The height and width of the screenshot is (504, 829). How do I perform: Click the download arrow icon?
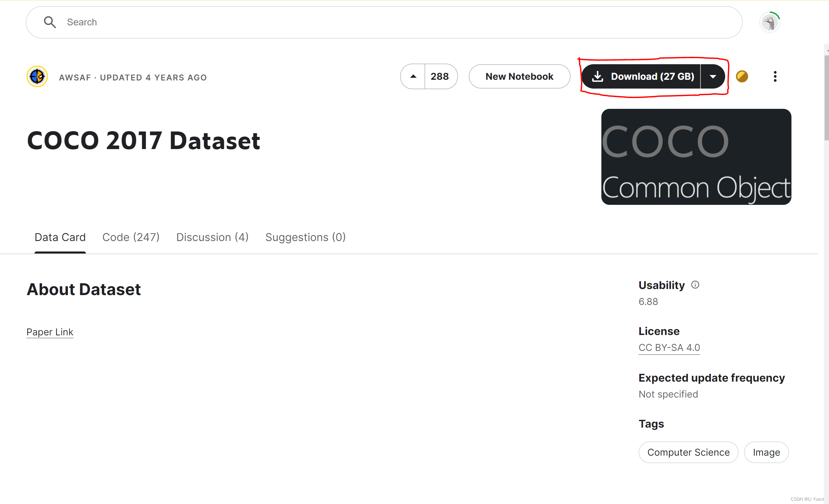pos(598,76)
